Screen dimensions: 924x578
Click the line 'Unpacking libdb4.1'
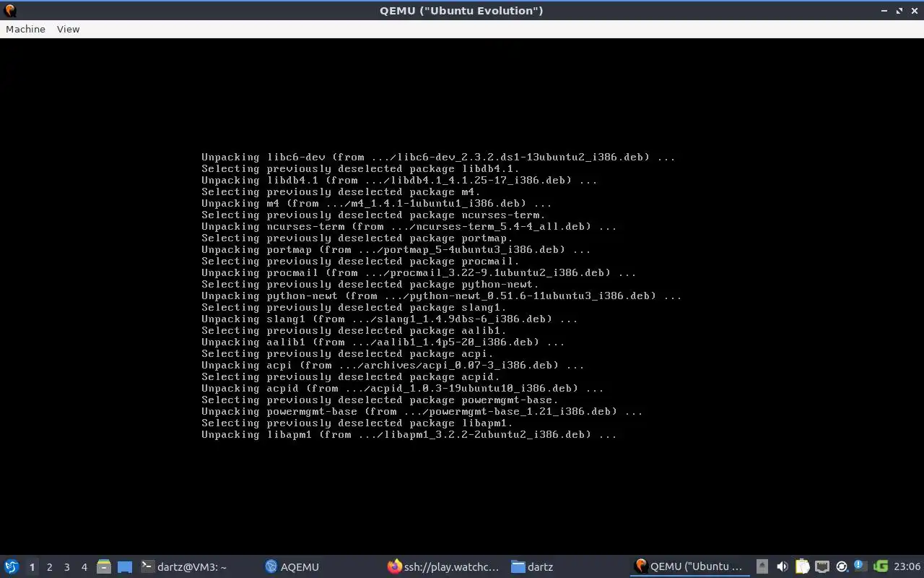click(399, 180)
